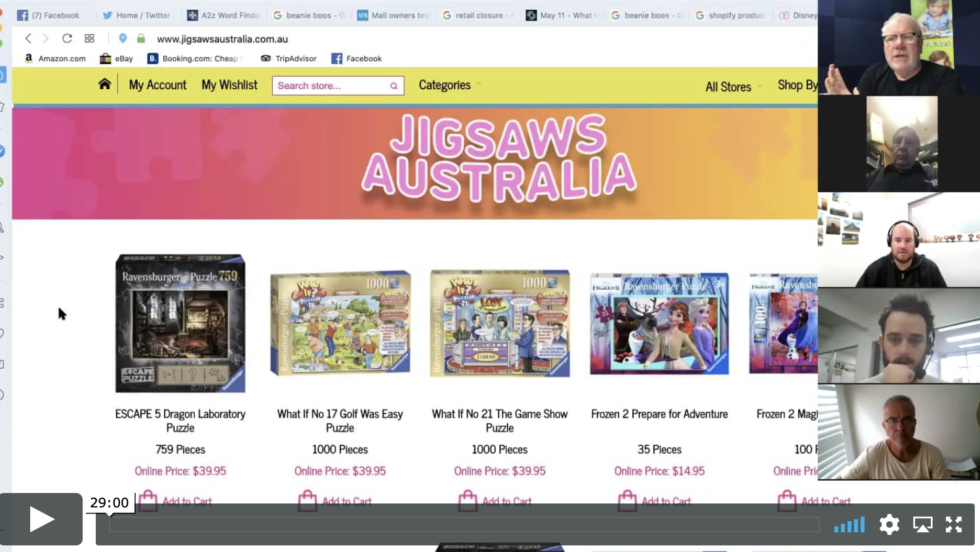Open My Wishlist page
This screenshot has width=980, height=552.
pyautogui.click(x=230, y=85)
